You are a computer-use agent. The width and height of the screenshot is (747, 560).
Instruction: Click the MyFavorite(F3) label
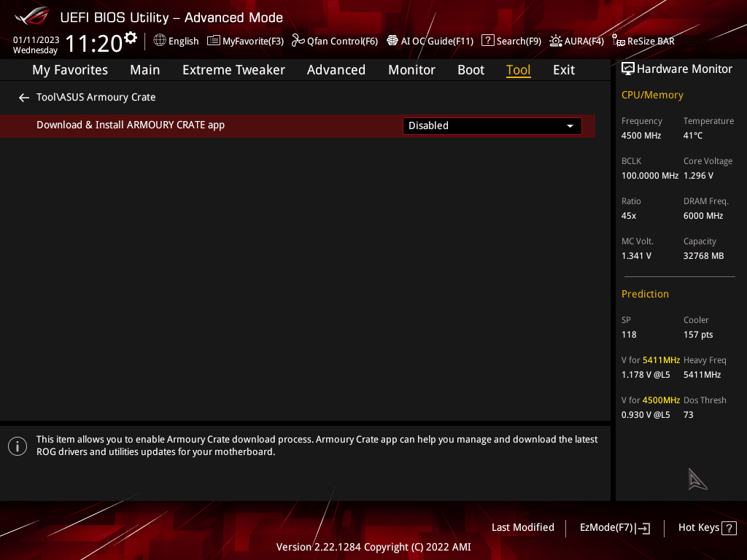[x=253, y=42]
